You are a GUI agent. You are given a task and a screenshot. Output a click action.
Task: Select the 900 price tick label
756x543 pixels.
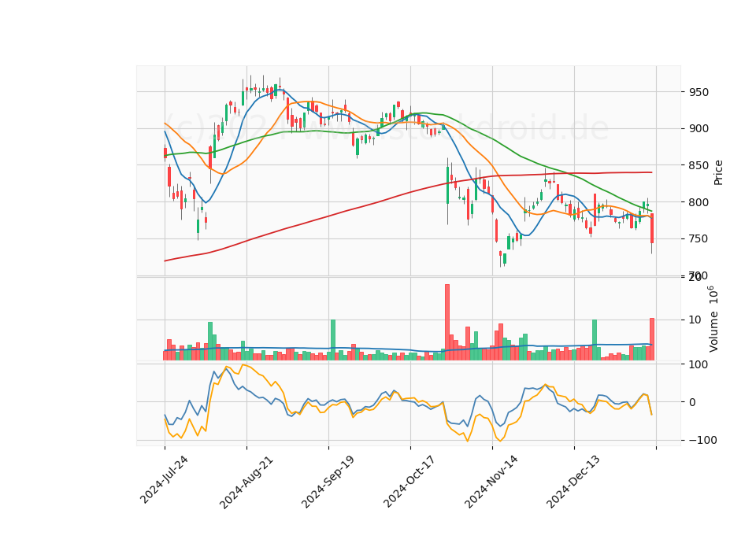tap(699, 128)
